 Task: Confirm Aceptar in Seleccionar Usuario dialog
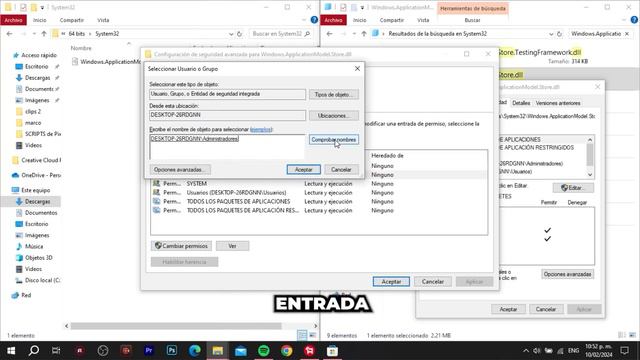(303, 169)
